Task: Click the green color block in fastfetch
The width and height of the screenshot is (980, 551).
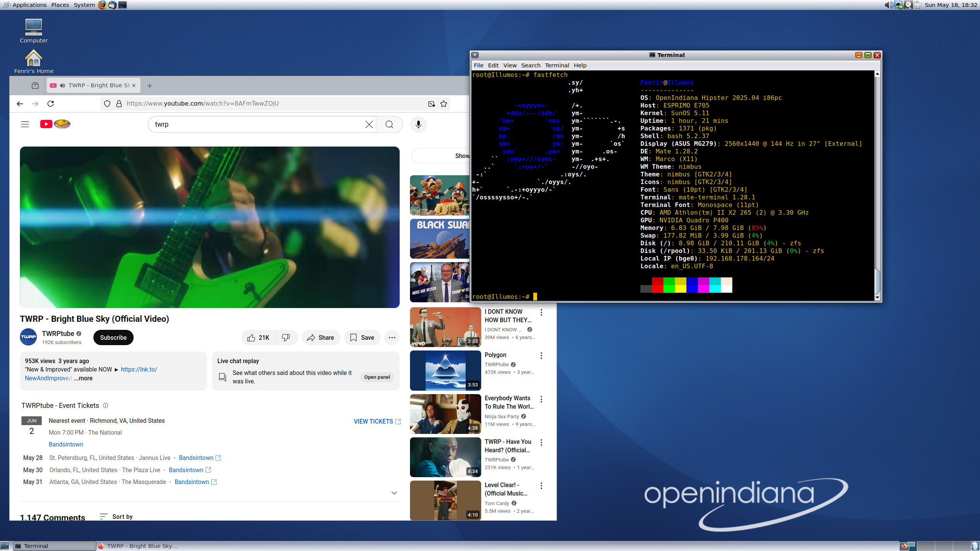Action: 669,285
